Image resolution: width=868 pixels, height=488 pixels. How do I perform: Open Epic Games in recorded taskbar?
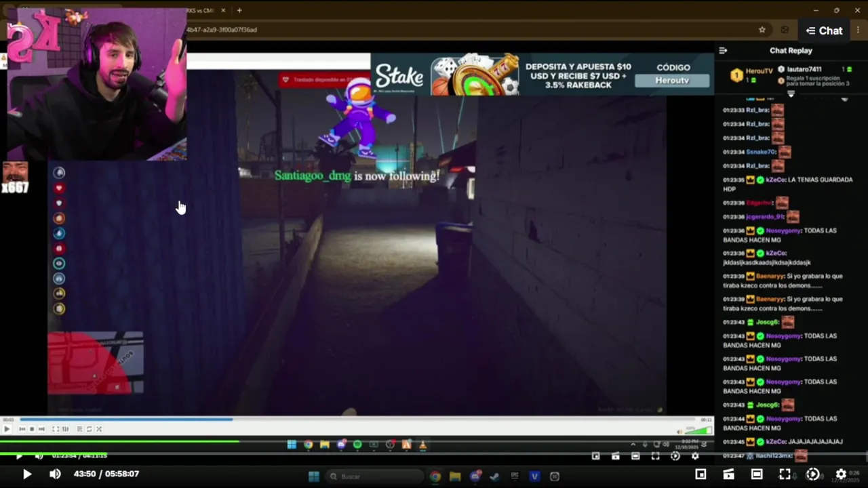pos(515,476)
